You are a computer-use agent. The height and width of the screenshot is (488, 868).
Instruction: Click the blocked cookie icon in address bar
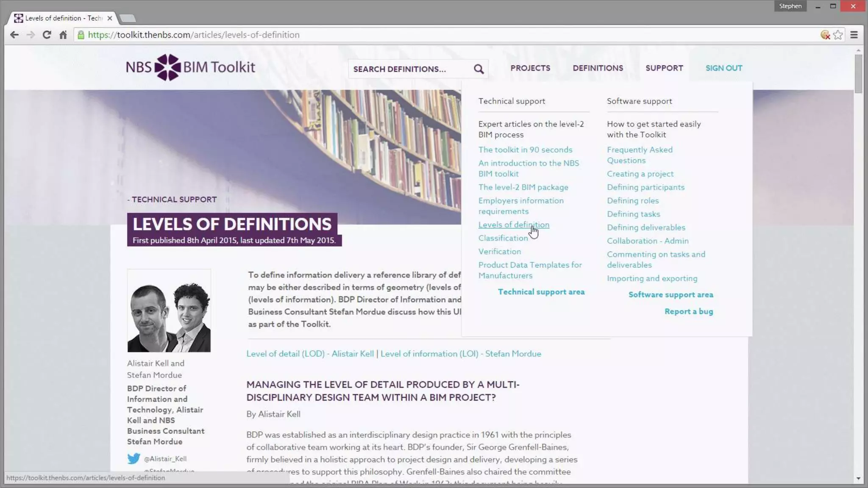[x=825, y=35]
